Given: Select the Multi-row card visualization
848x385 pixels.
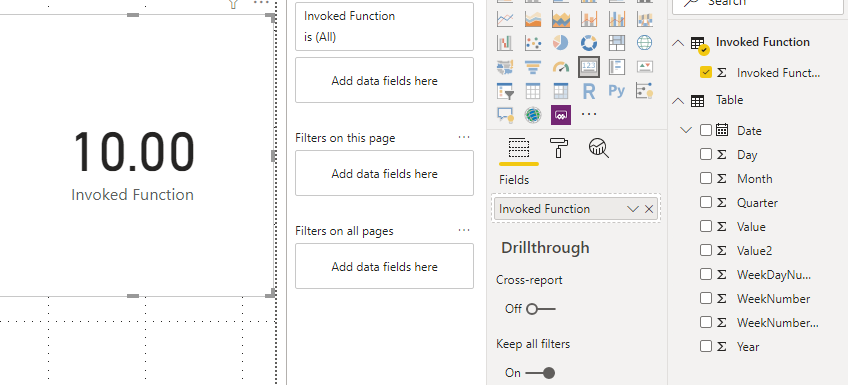Looking at the screenshot, I should pyautogui.click(x=617, y=67).
